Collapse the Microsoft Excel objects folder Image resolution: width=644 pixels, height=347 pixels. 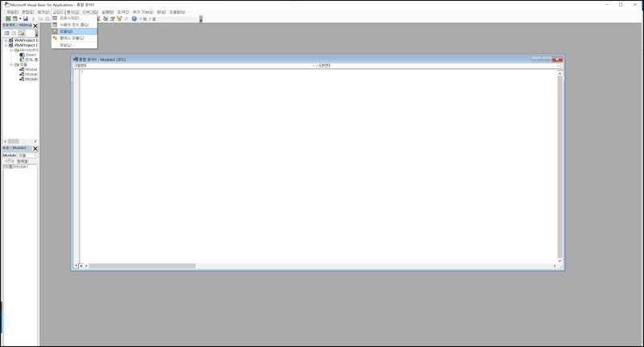click(12, 50)
